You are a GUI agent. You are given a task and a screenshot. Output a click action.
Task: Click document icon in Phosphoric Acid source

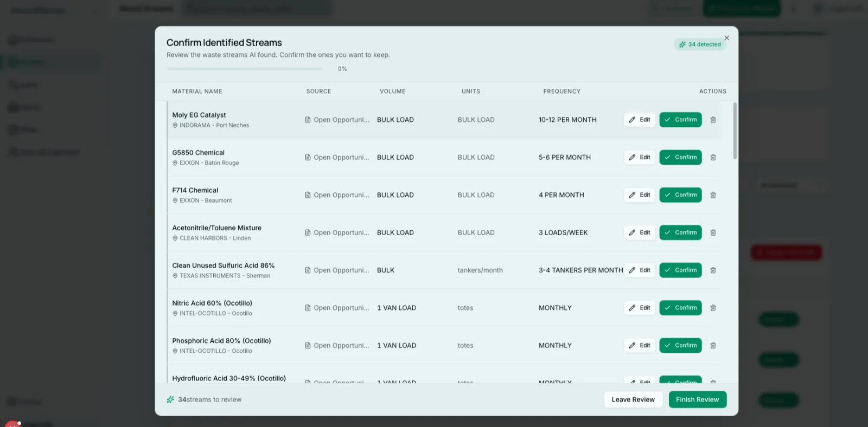point(308,345)
